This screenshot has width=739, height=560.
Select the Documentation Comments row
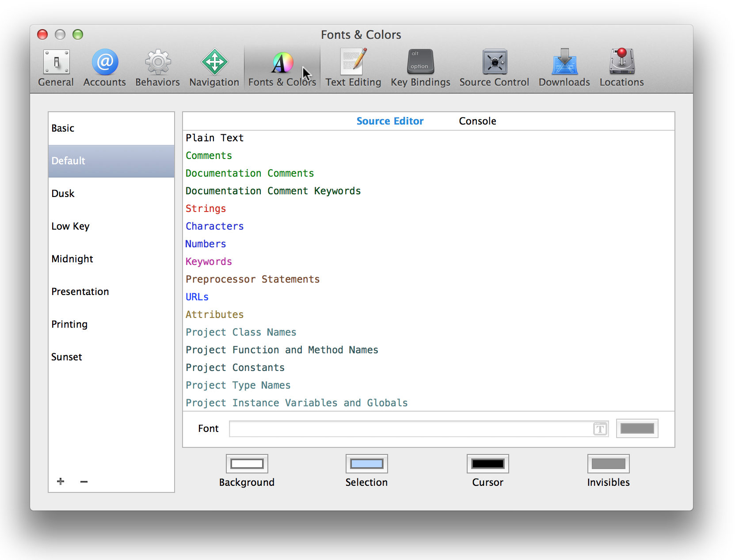pos(429,173)
